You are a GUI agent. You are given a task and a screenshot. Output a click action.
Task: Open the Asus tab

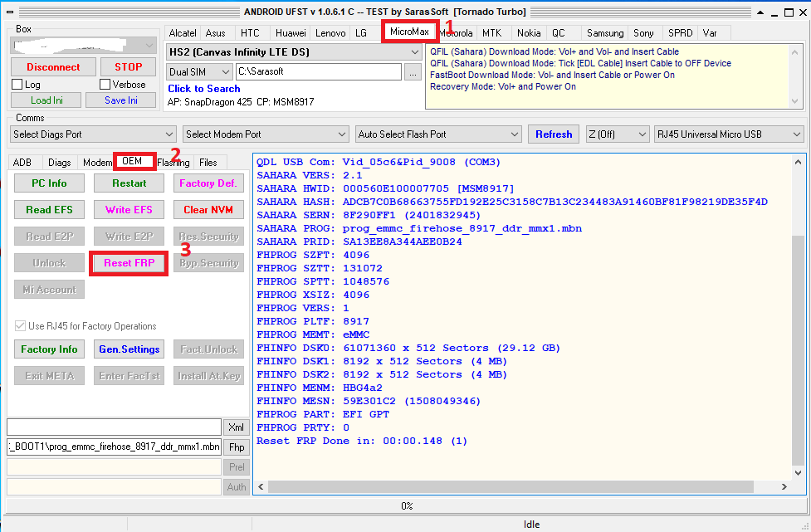pos(215,33)
